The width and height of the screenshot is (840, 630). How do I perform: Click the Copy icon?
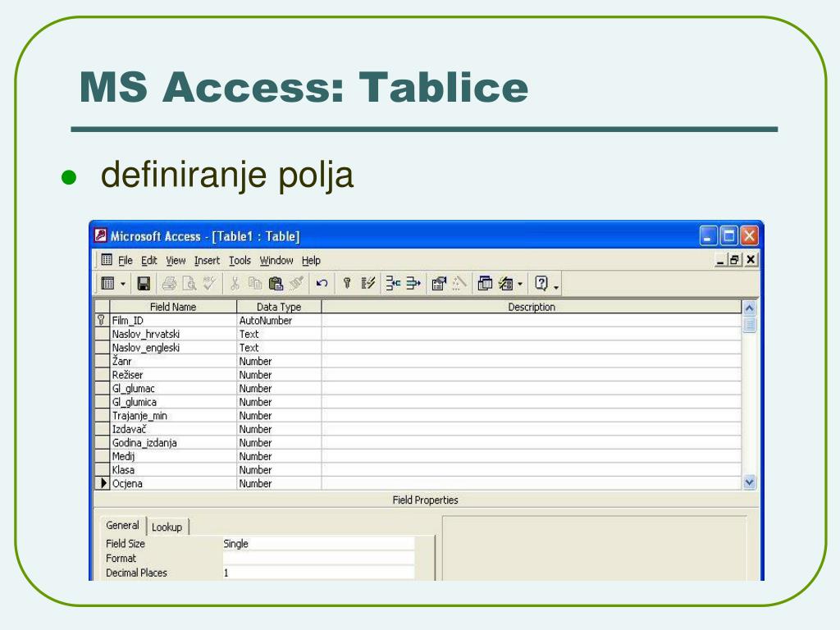coord(255,283)
